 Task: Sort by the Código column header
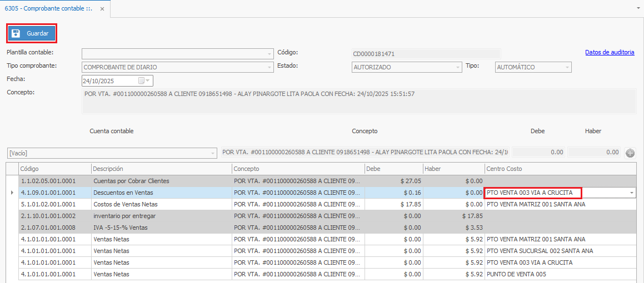point(54,169)
